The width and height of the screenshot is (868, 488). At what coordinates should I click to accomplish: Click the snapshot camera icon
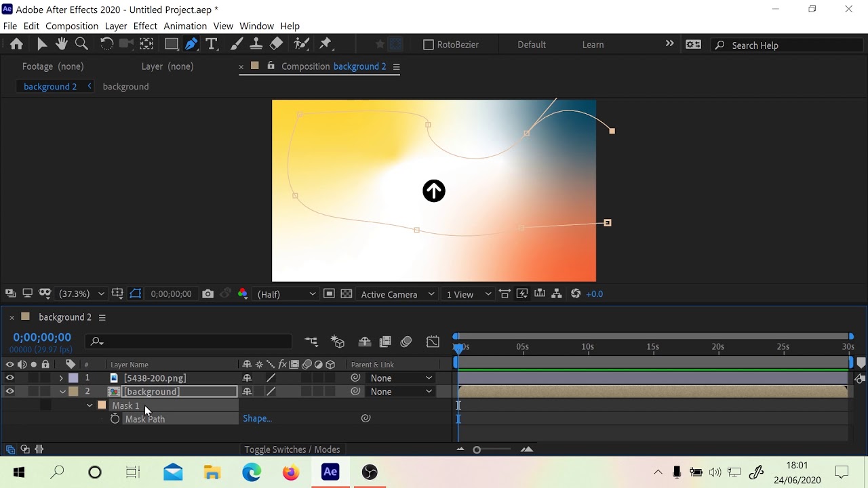click(208, 293)
